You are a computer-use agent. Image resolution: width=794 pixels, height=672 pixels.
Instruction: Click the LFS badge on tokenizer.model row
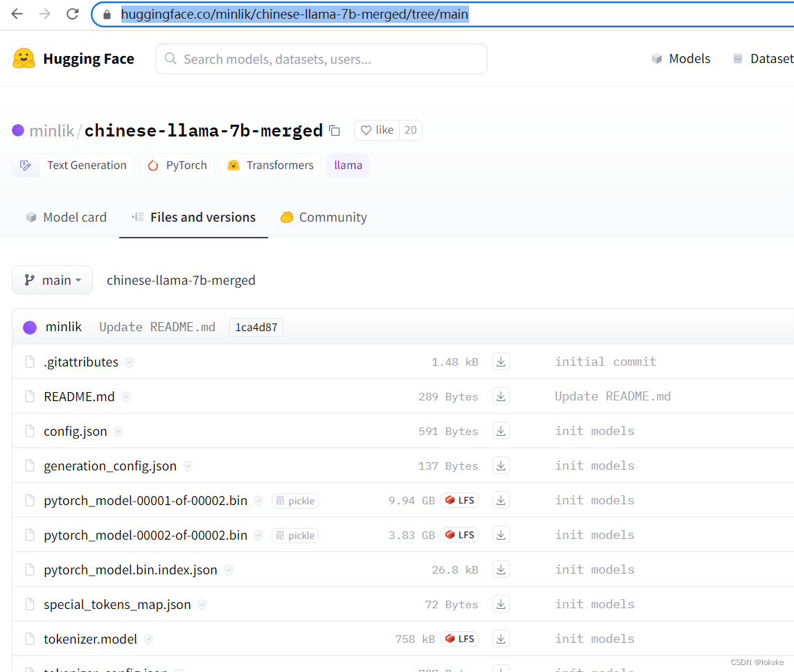[460, 639]
